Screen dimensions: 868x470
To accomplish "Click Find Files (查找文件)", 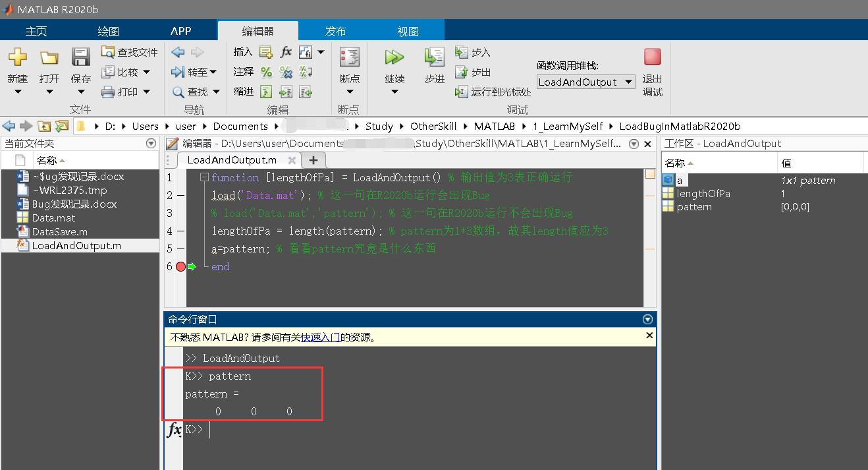I will click(130, 52).
